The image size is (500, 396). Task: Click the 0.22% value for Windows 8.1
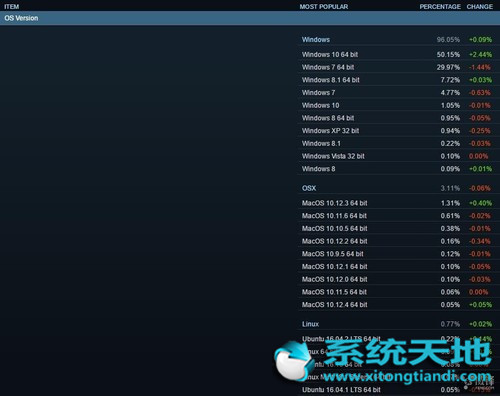click(450, 143)
